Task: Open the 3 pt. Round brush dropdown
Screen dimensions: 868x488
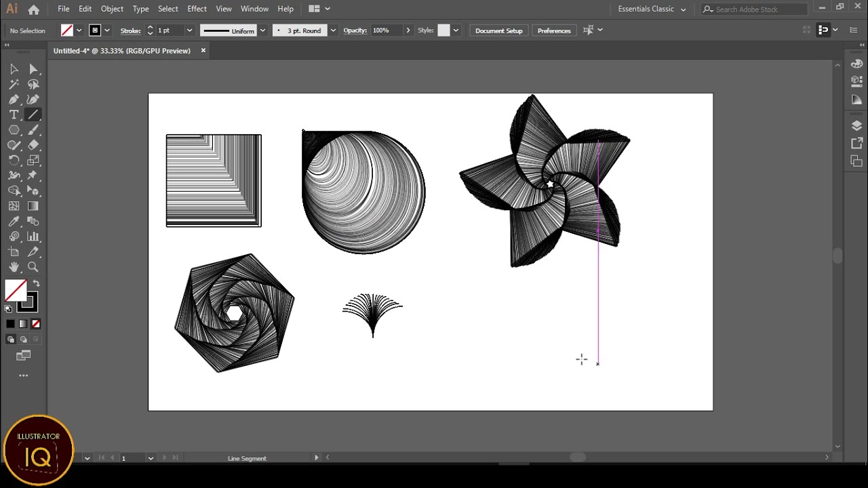Action: [x=333, y=30]
